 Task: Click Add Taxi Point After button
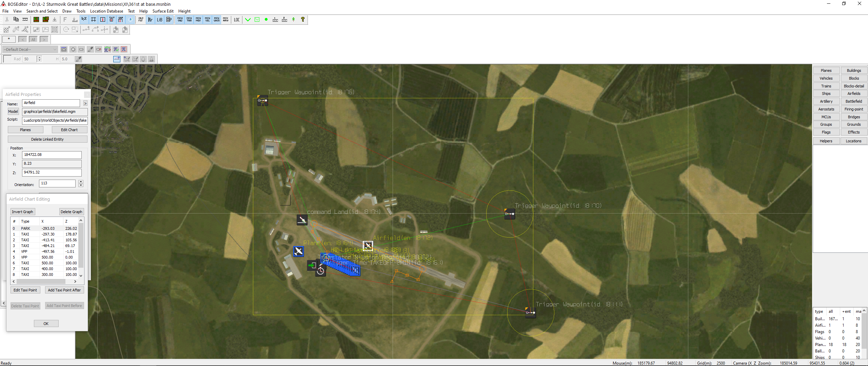(64, 290)
